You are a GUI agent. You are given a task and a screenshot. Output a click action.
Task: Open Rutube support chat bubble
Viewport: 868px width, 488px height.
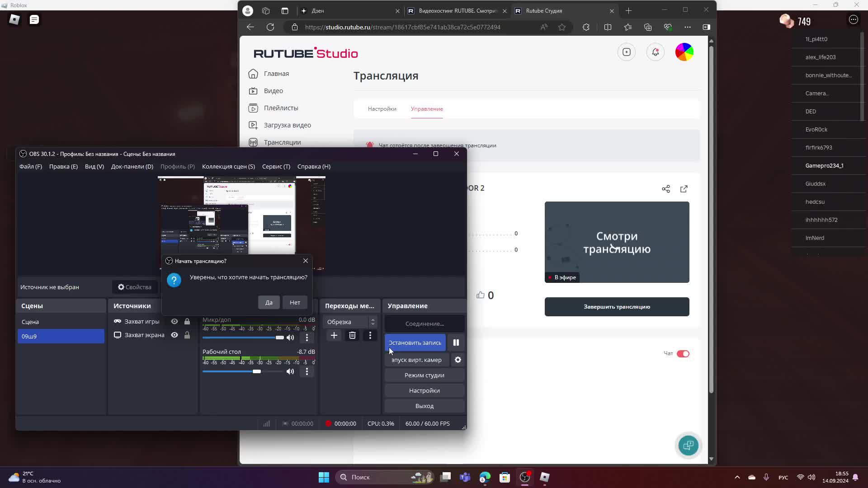689,446
